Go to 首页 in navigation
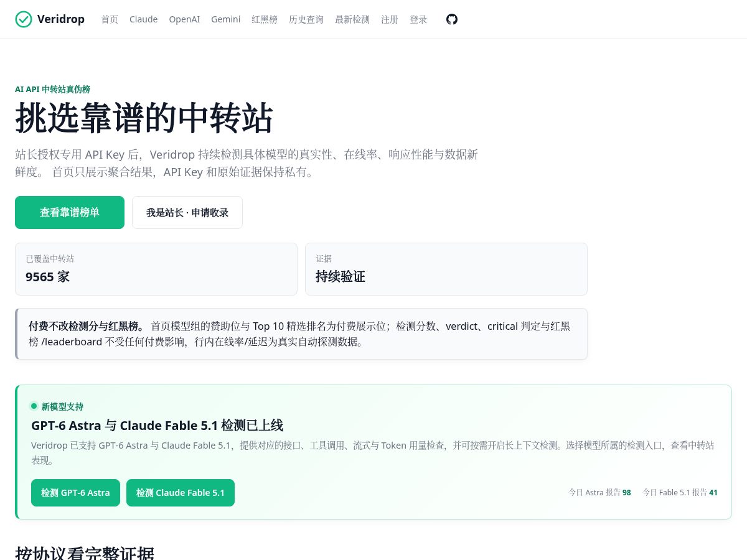The image size is (747, 560). (110, 19)
